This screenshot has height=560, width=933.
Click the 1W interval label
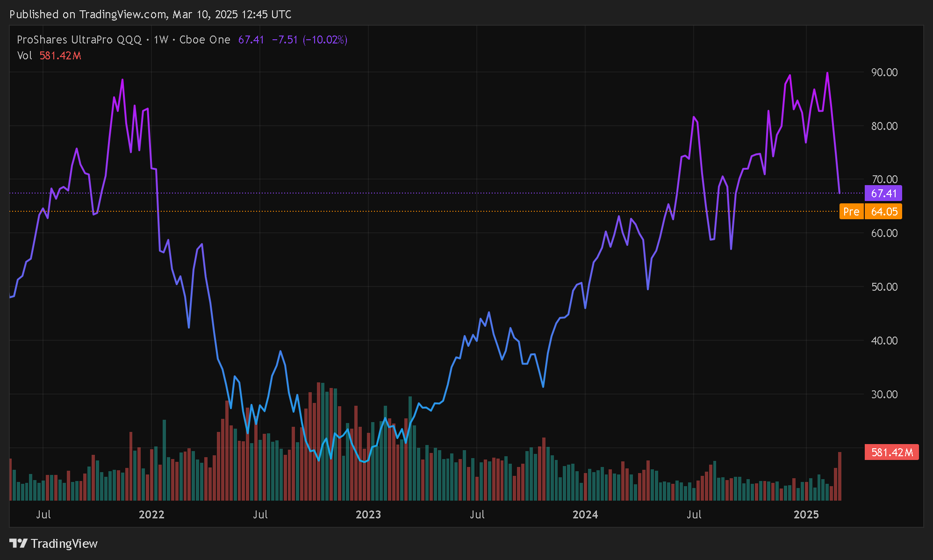161,40
